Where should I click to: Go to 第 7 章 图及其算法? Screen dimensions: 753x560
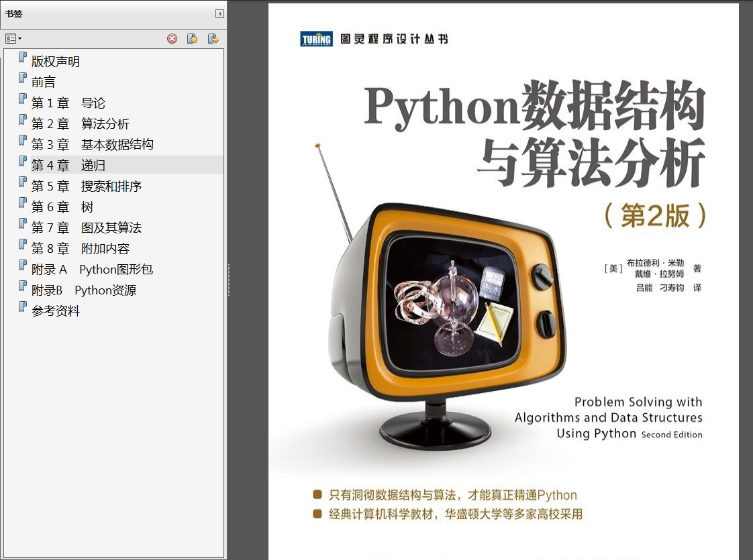(x=87, y=227)
